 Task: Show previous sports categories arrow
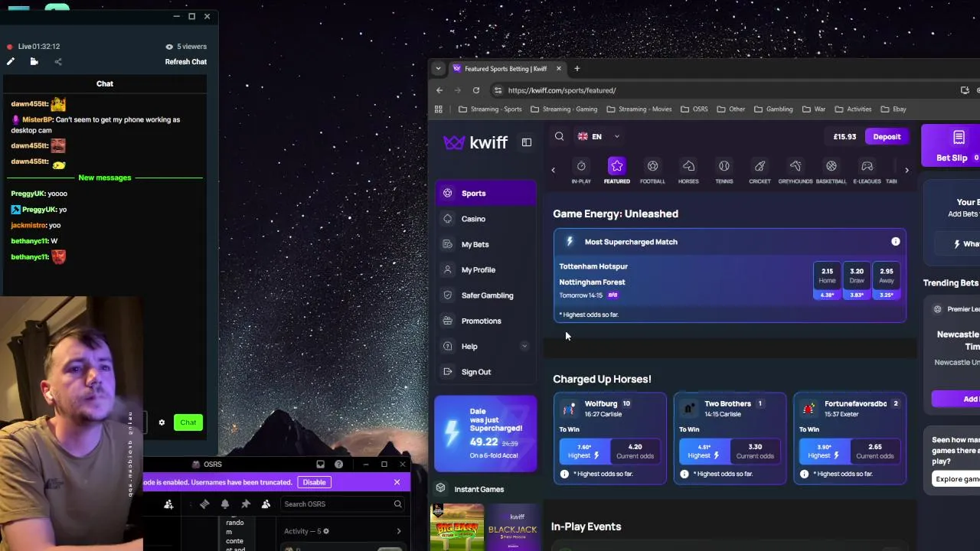click(554, 170)
